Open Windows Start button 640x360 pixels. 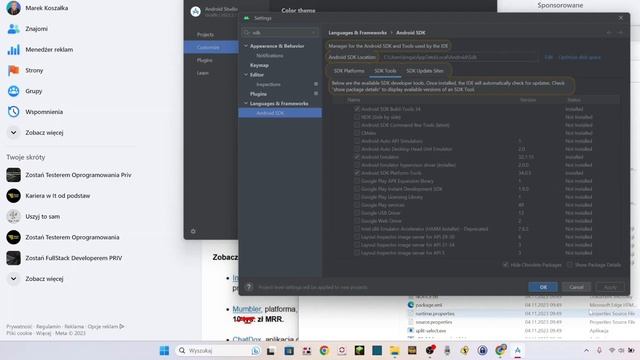pyautogui.click(x=164, y=350)
